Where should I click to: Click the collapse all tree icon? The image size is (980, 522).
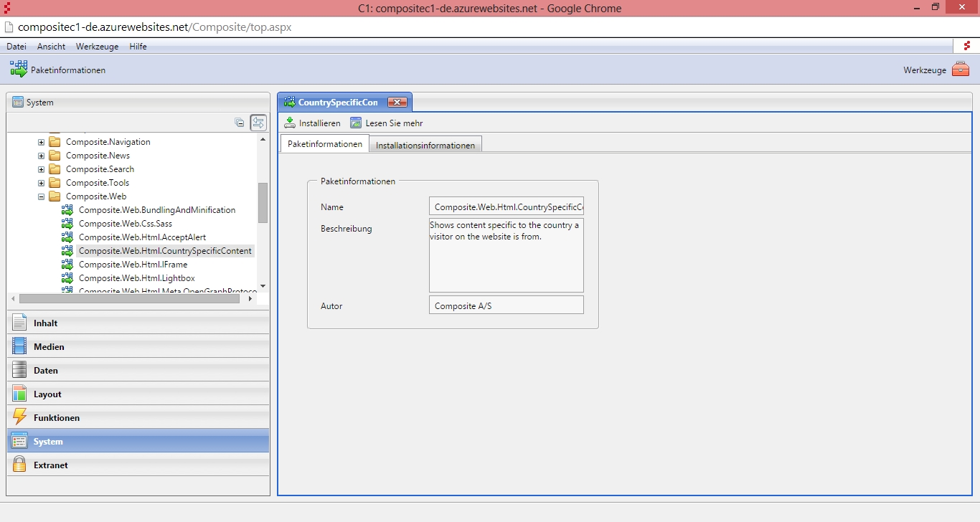point(240,123)
